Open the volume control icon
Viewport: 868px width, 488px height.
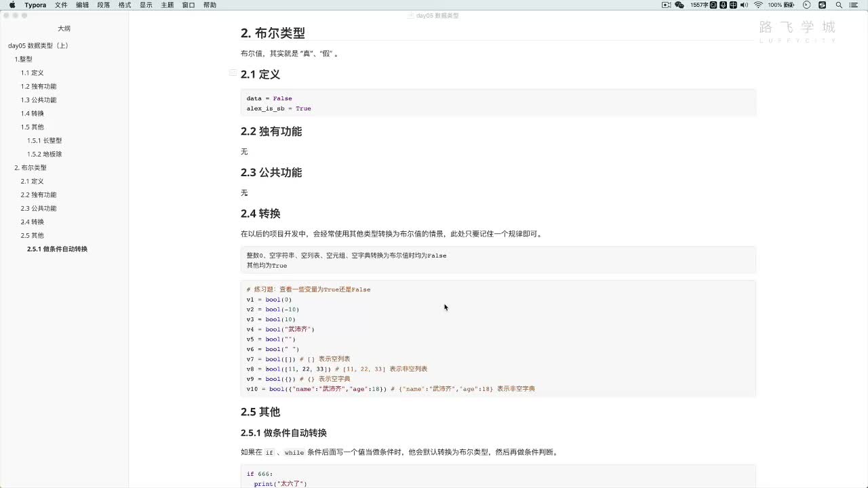point(744,5)
